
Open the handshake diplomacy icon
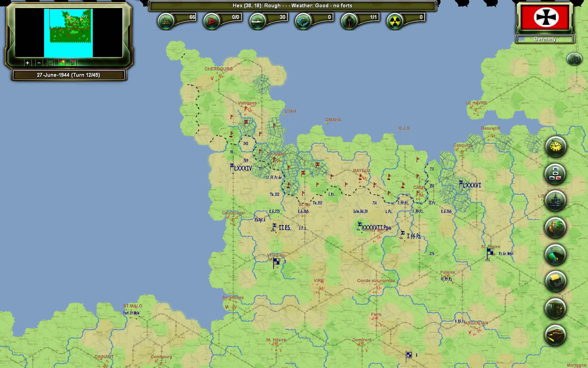point(303,21)
